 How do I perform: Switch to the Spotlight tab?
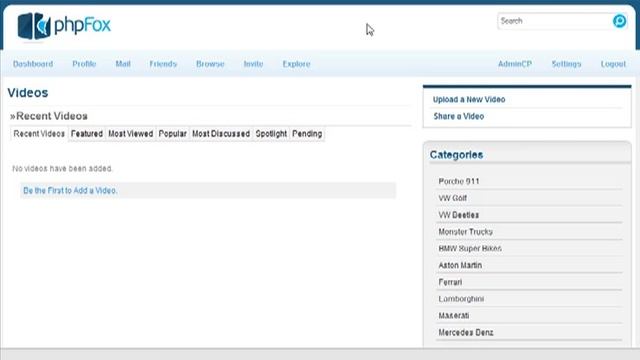(271, 134)
